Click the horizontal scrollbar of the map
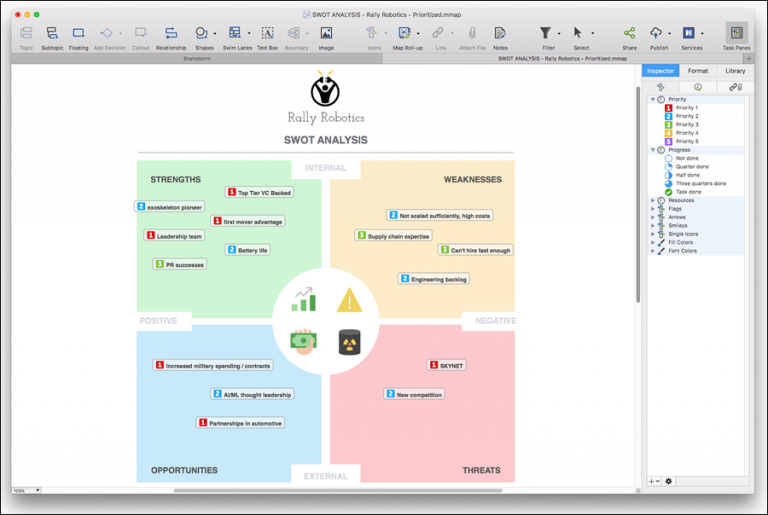The image size is (768, 515). [338, 490]
